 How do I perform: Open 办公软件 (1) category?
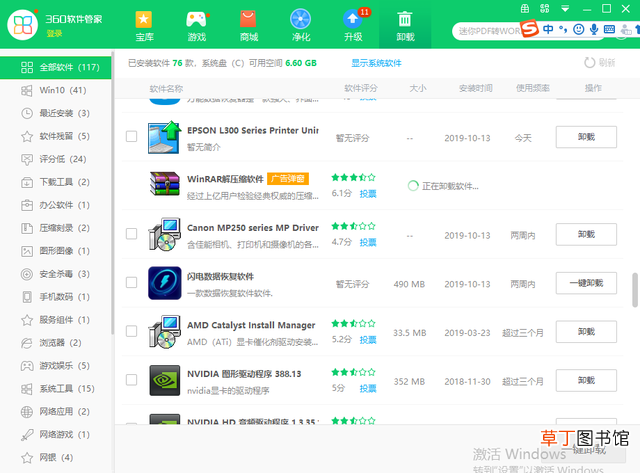pyautogui.click(x=56, y=205)
